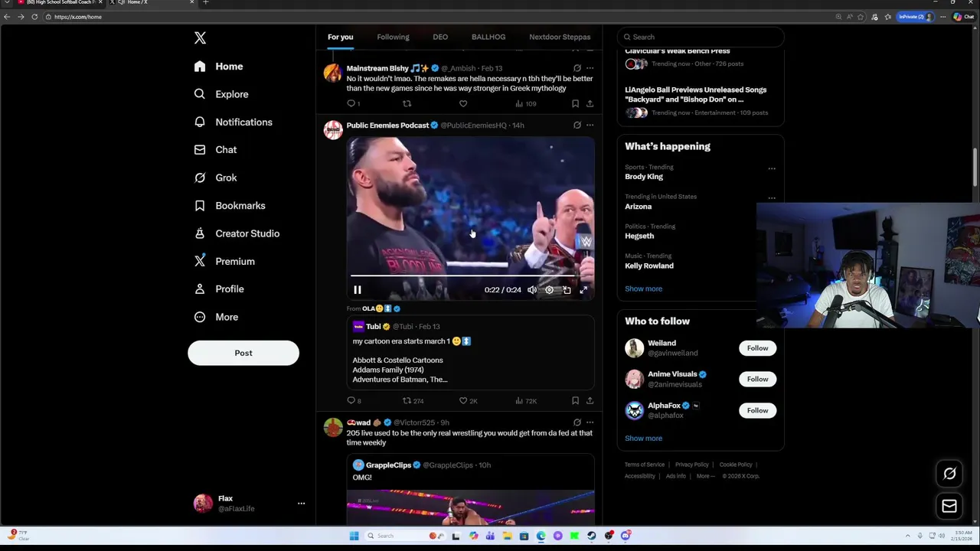Open the Arizona trending topic
The width and height of the screenshot is (980, 551).
point(639,207)
